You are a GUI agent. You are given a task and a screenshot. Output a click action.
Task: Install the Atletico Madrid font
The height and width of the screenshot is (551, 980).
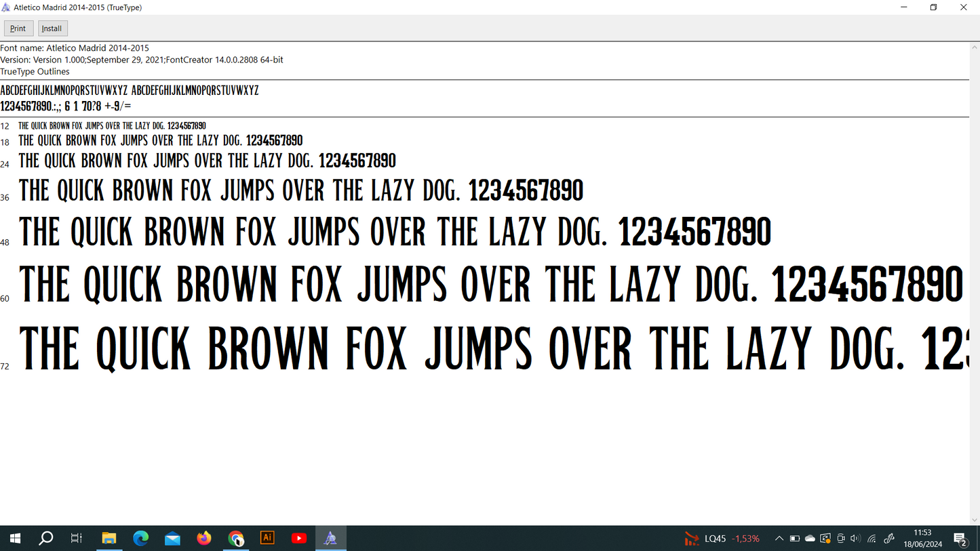[x=52, y=28]
